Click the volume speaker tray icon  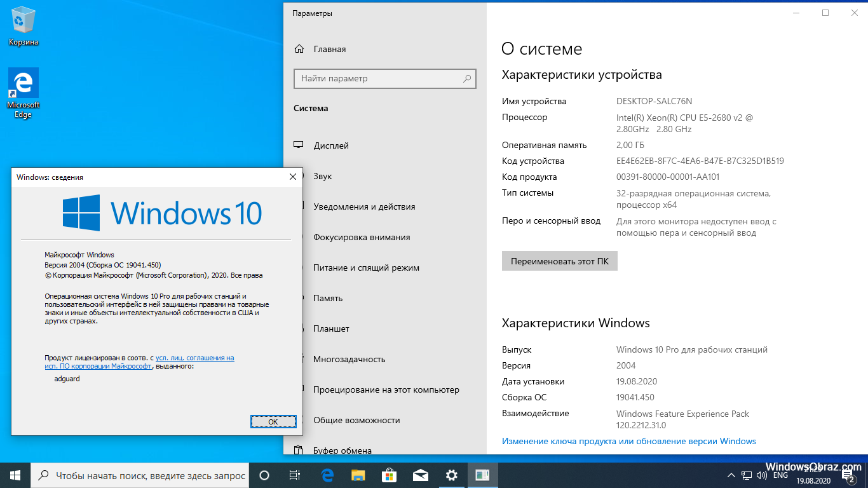click(762, 475)
